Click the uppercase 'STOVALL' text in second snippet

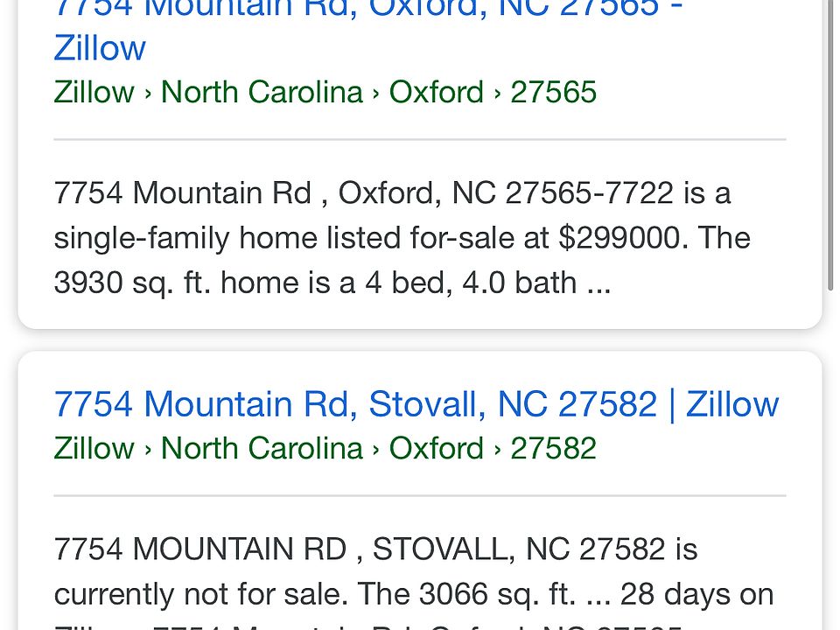click(x=441, y=549)
